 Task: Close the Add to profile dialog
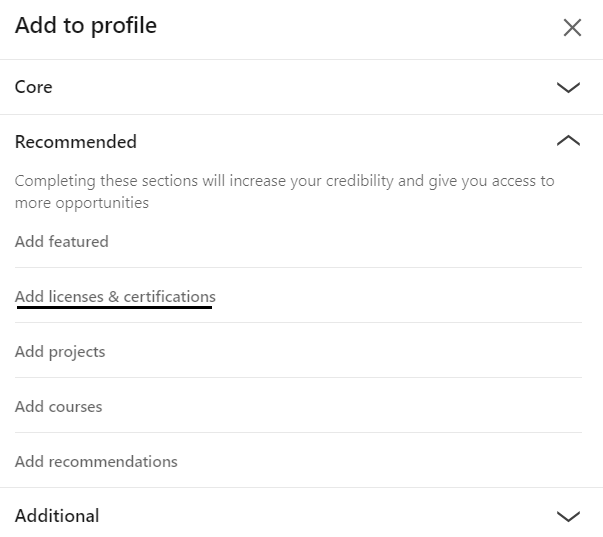point(572,27)
